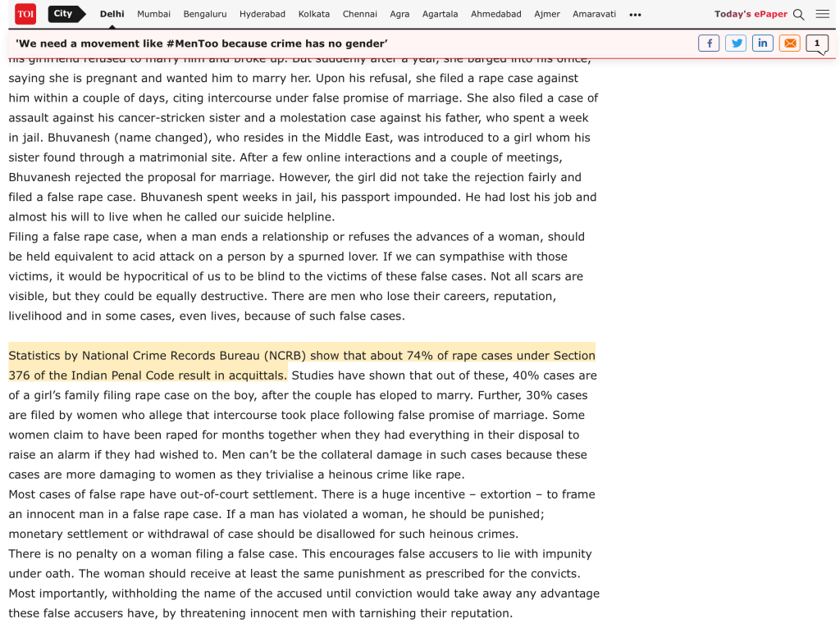Open the comments bubble showing 1

(x=817, y=43)
